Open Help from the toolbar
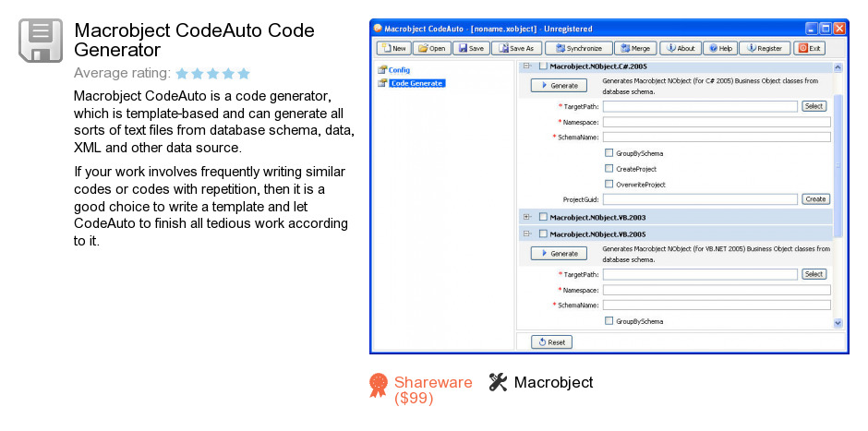 click(721, 49)
